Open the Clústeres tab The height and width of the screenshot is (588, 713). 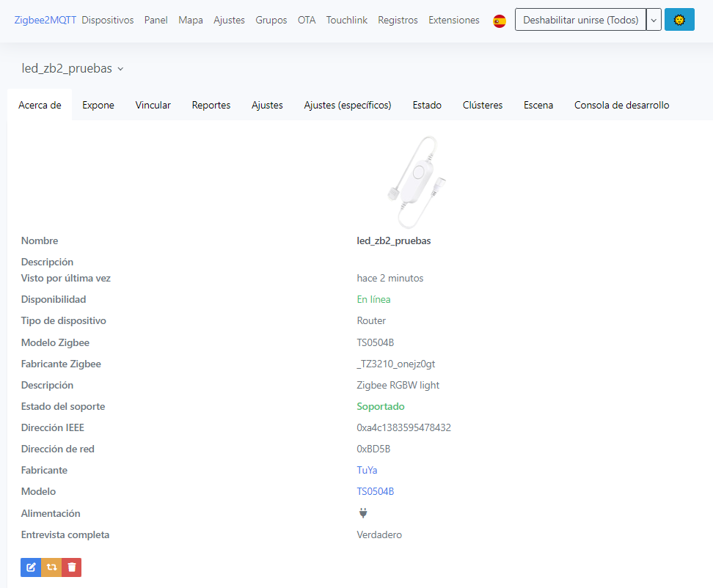tap(482, 105)
